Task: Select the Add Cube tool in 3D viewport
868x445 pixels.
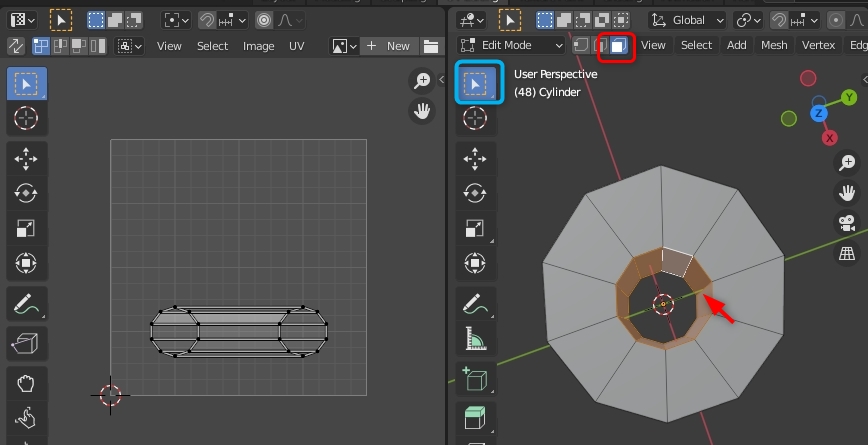Action: coord(475,379)
